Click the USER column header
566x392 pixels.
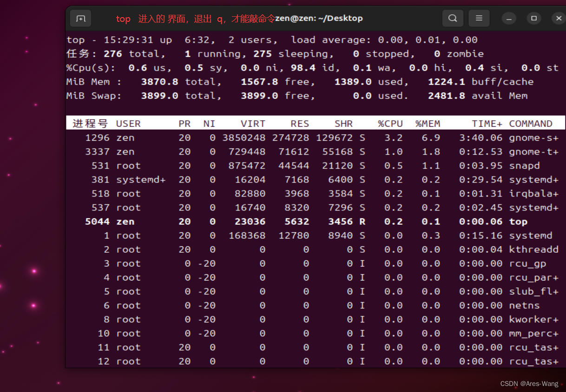128,124
